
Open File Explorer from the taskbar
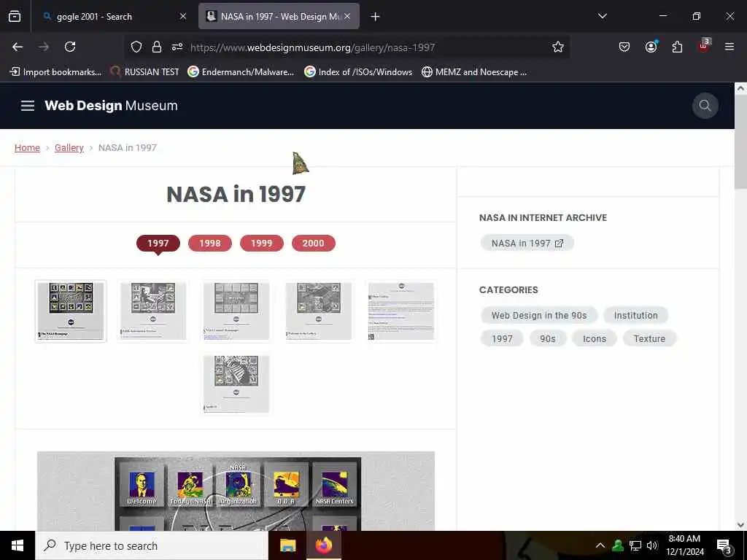287,545
